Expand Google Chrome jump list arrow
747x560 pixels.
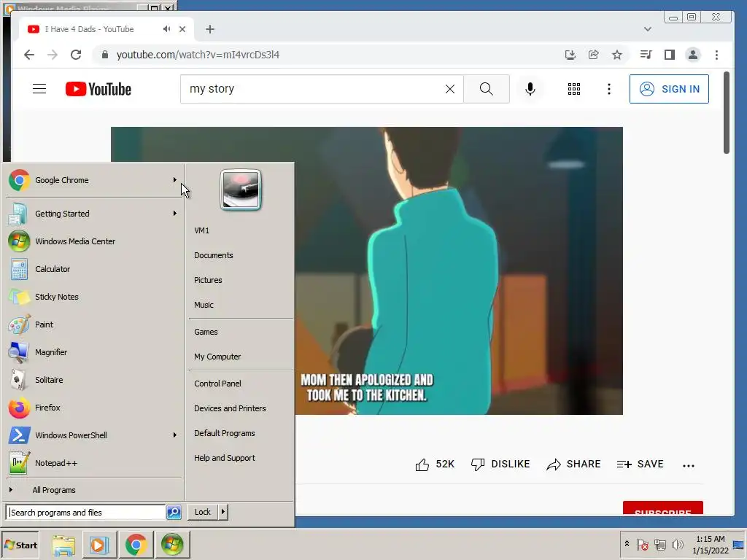[175, 180]
